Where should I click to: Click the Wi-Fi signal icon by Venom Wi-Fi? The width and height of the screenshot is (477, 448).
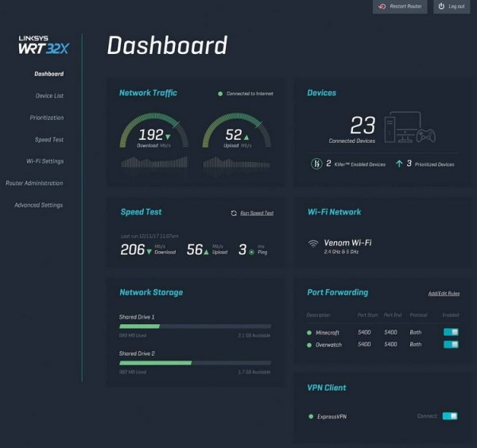(x=313, y=243)
